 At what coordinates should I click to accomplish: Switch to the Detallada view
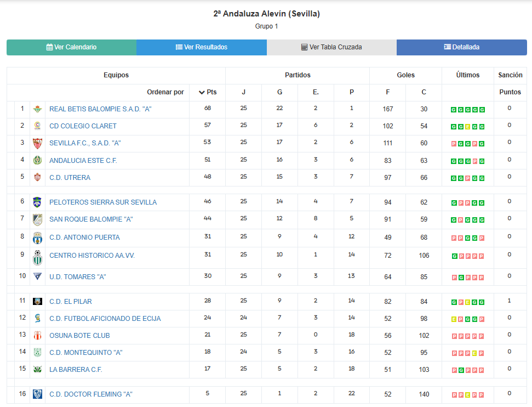click(462, 47)
